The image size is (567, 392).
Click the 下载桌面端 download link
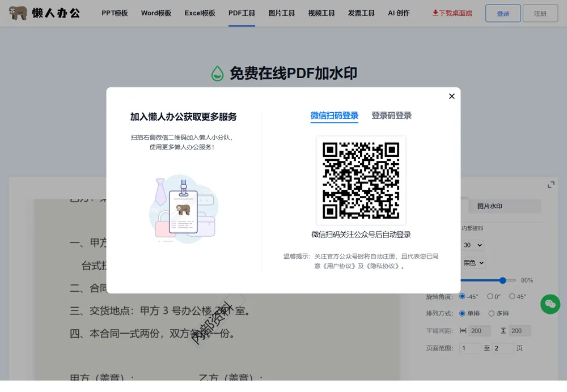pyautogui.click(x=452, y=13)
